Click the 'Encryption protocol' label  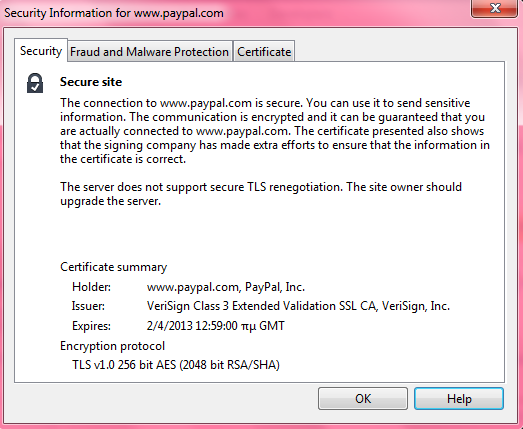pyautogui.click(x=112, y=346)
